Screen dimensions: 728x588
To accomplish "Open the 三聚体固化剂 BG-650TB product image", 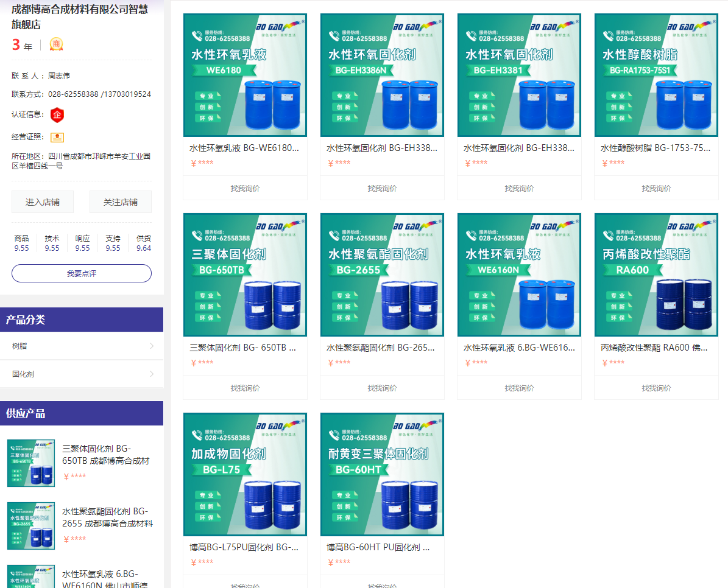I will (245, 275).
